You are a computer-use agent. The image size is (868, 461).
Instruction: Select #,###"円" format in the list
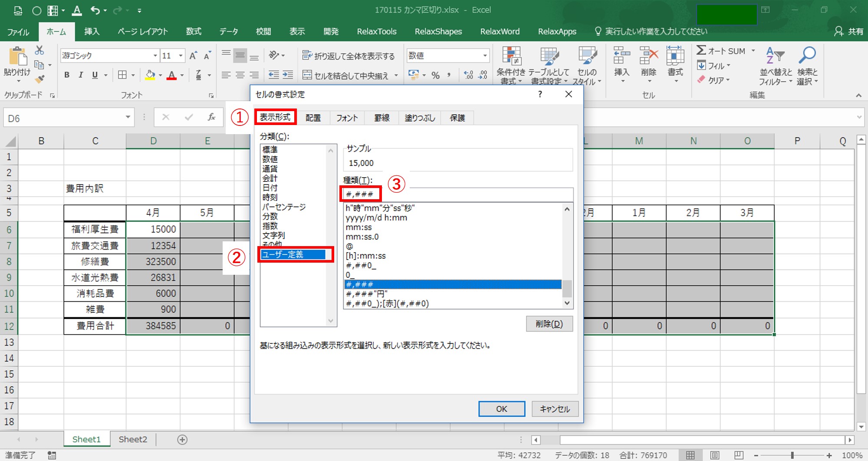coord(367,294)
